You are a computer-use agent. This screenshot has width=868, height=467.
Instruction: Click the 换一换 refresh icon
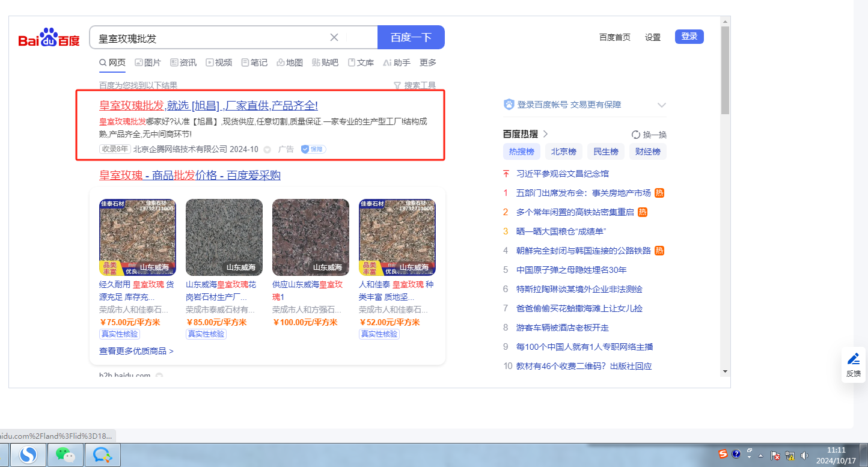tap(636, 135)
